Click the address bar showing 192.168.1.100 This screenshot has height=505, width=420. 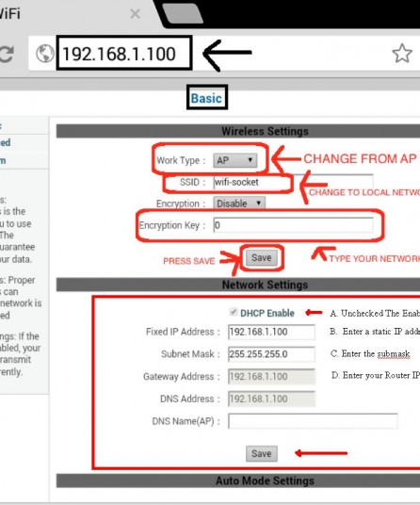tap(124, 54)
